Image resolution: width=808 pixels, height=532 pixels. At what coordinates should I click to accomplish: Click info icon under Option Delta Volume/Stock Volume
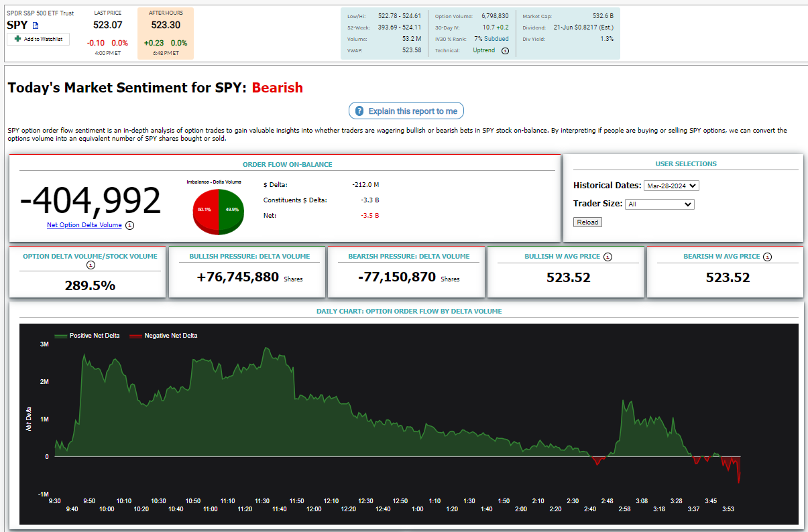(91, 265)
